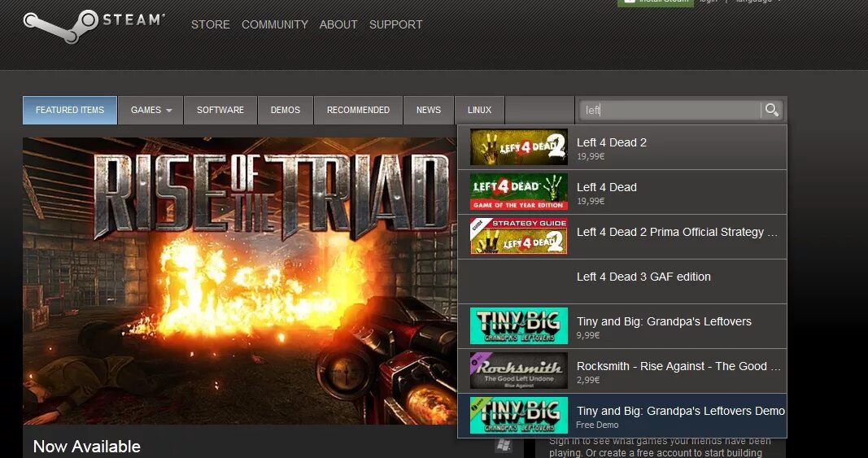
Task: Click the Rocksmith thumbnail image
Action: click(519, 370)
